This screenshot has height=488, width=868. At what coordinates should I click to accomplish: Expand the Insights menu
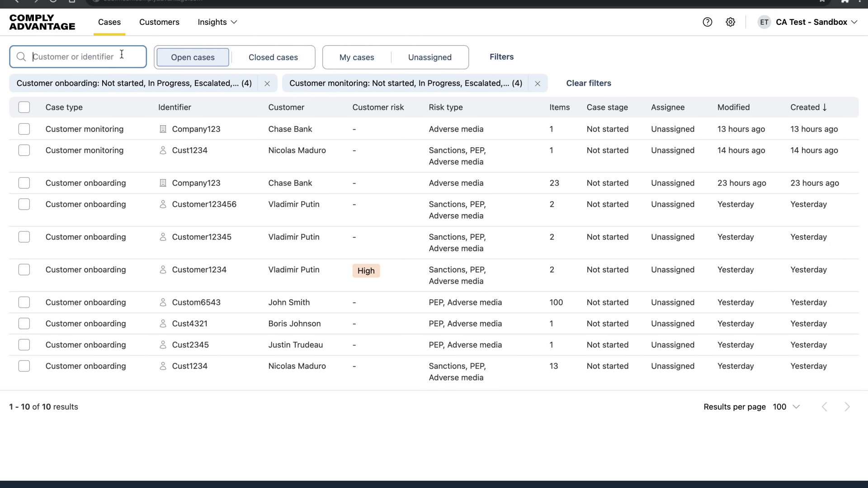(x=217, y=22)
